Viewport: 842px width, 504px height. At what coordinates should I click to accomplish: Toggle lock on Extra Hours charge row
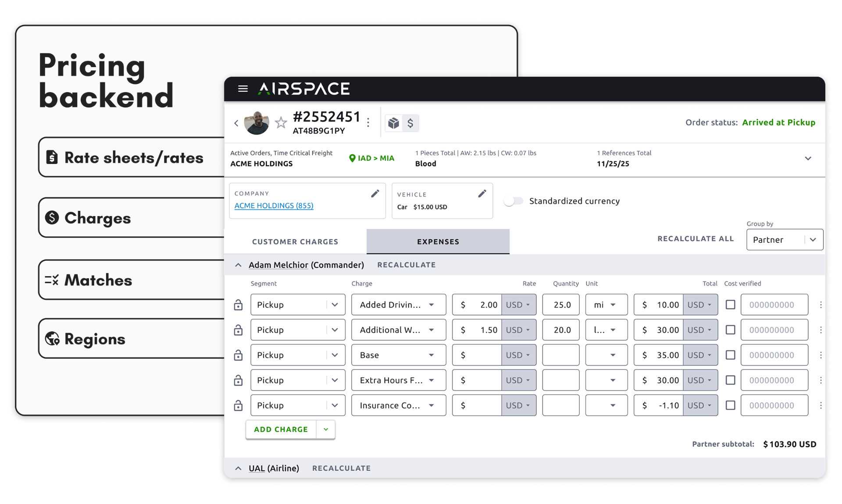click(x=238, y=380)
